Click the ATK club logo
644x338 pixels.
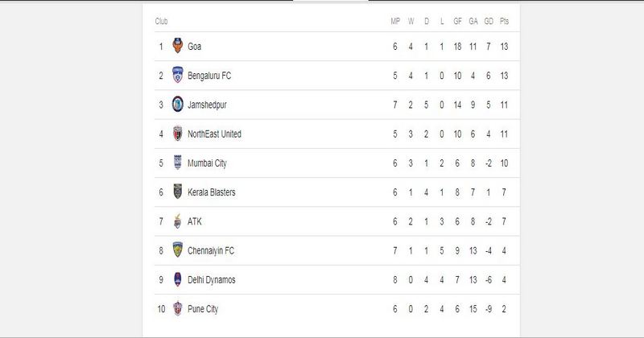tap(177, 221)
